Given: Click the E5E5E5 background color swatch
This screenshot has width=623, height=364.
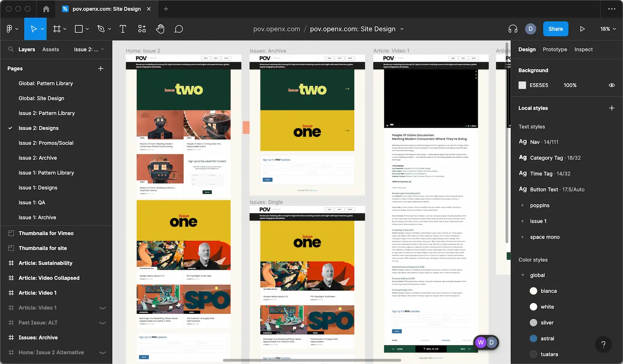Looking at the screenshot, I should click(x=522, y=85).
